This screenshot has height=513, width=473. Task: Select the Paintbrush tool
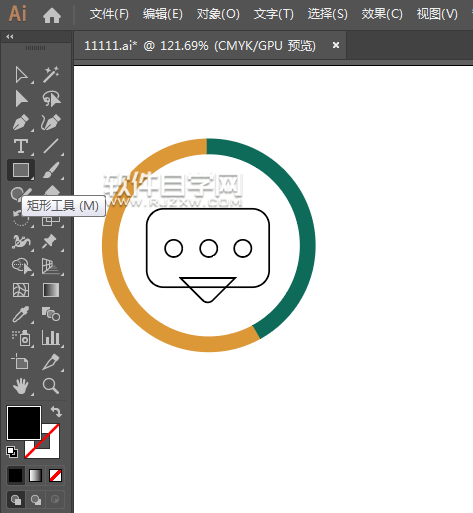(51, 170)
